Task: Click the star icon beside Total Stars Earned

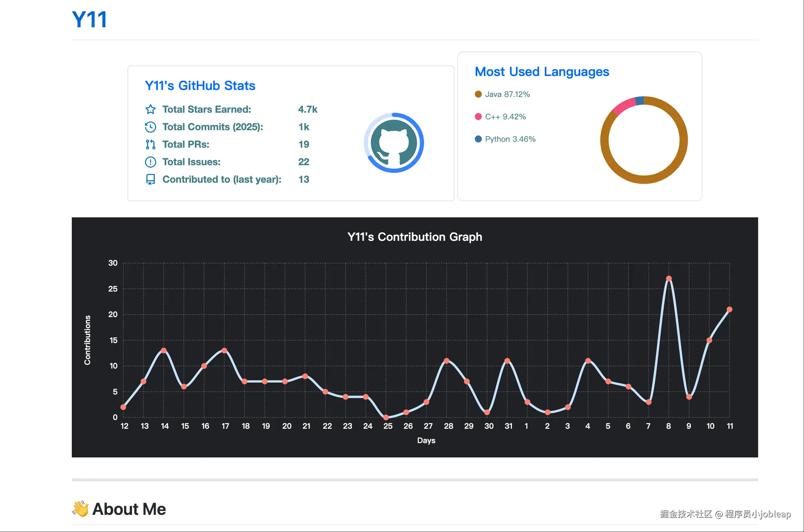Action: [x=151, y=109]
